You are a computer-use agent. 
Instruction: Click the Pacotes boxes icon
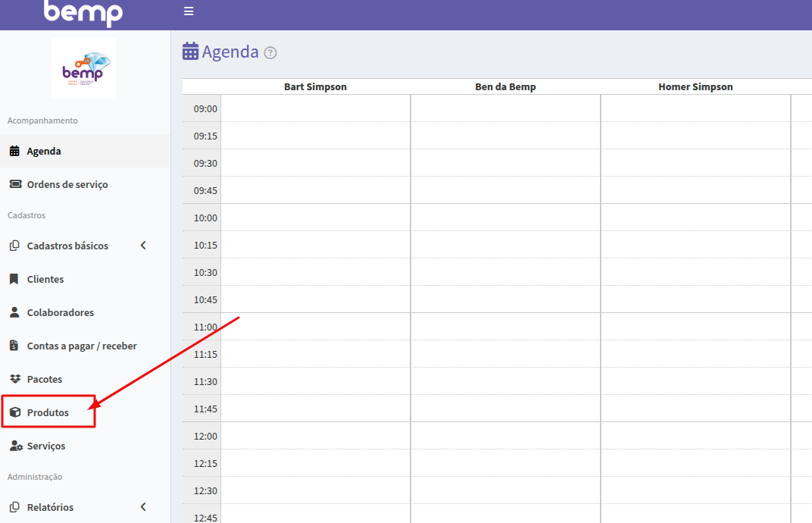pos(16,379)
